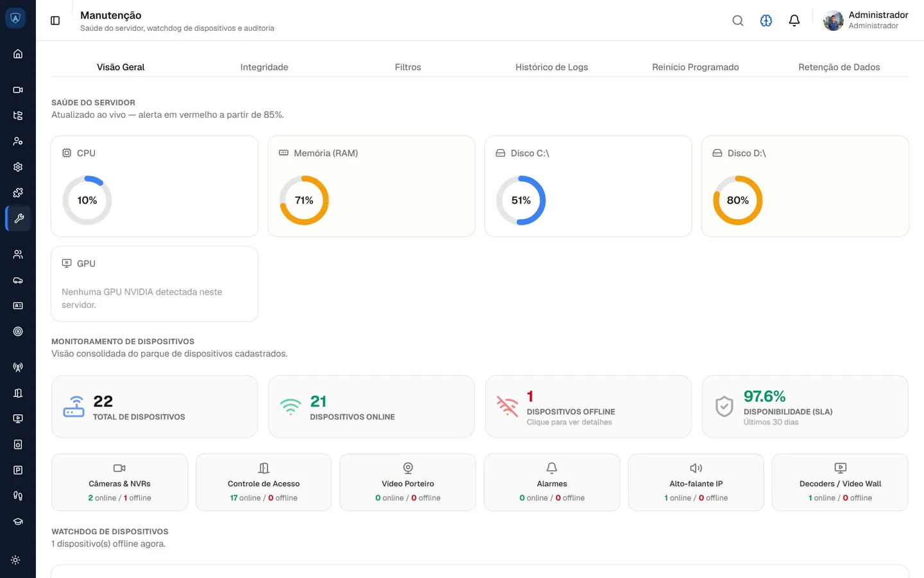Open the Alto-falante IP card
Image resolution: width=924 pixels, height=578 pixels.
point(696,482)
